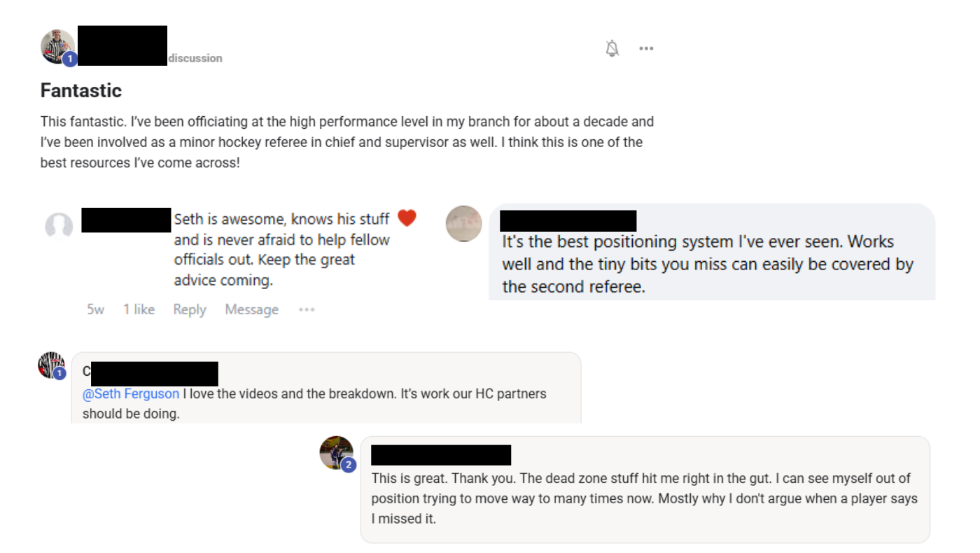Click the "best positioning system" comment bubble
980x553 pixels.
[712, 252]
